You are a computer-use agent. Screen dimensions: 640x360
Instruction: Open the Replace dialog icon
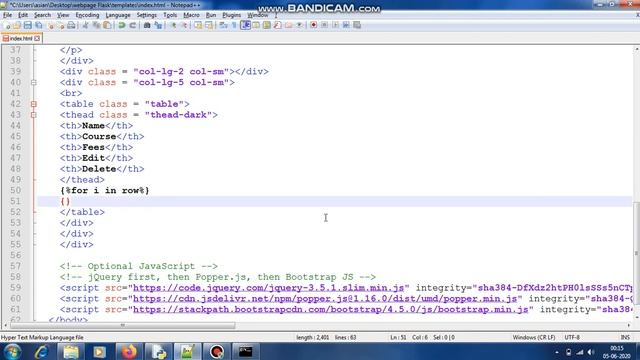pyautogui.click(x=158, y=25)
